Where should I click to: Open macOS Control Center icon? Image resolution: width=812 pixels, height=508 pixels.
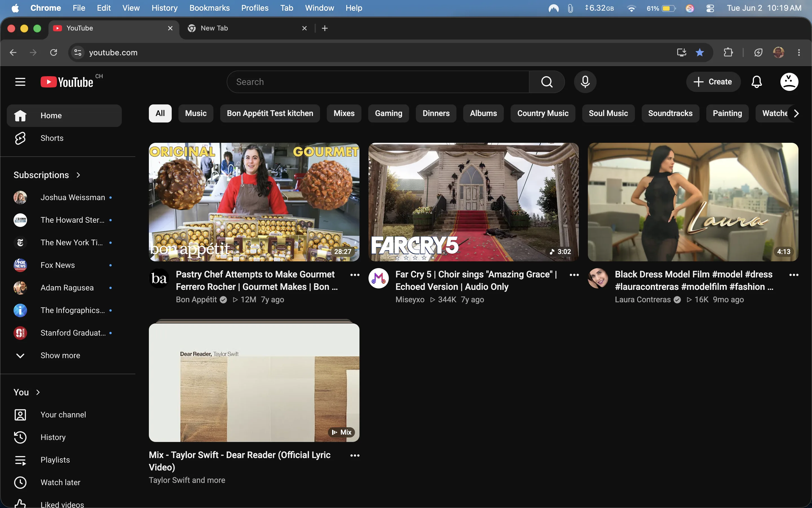point(710,8)
